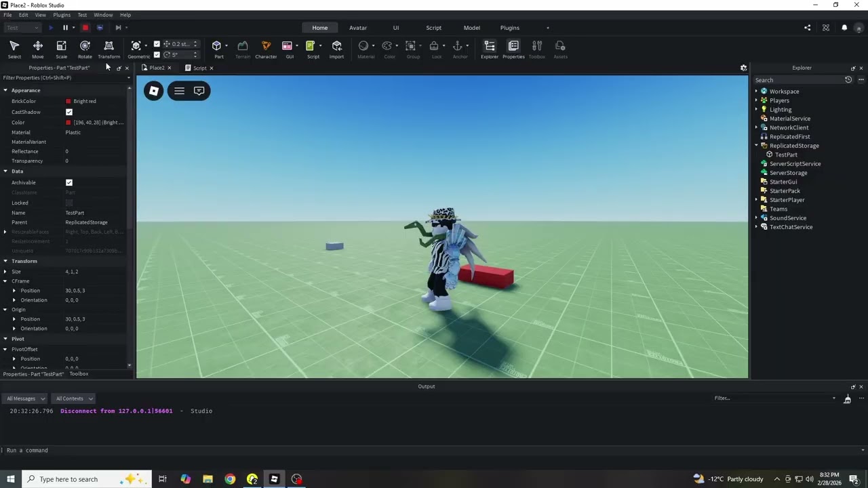Viewport: 868px width, 488px height.
Task: Open viewport settings gear
Action: (x=743, y=68)
